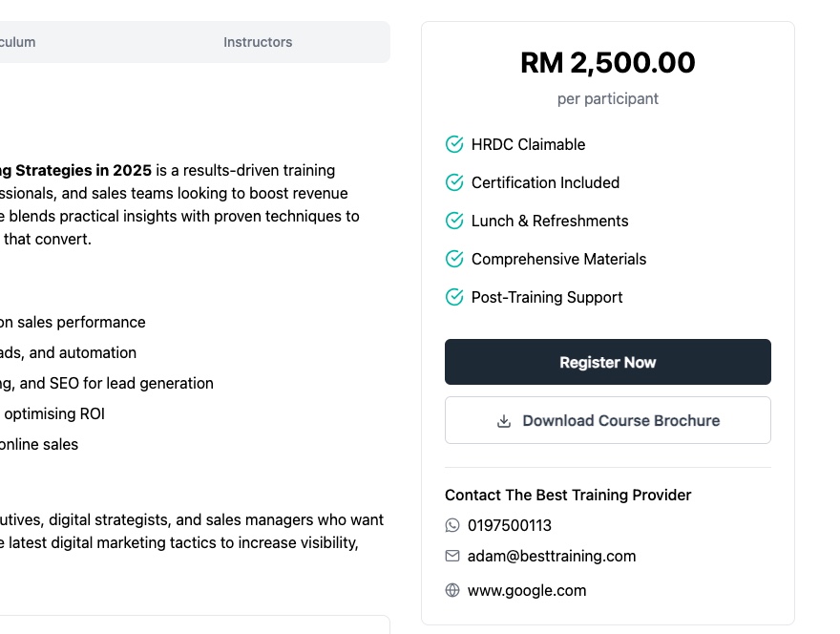
Task: Click the Lunch & Refreshments checkmark icon
Action: (454, 221)
